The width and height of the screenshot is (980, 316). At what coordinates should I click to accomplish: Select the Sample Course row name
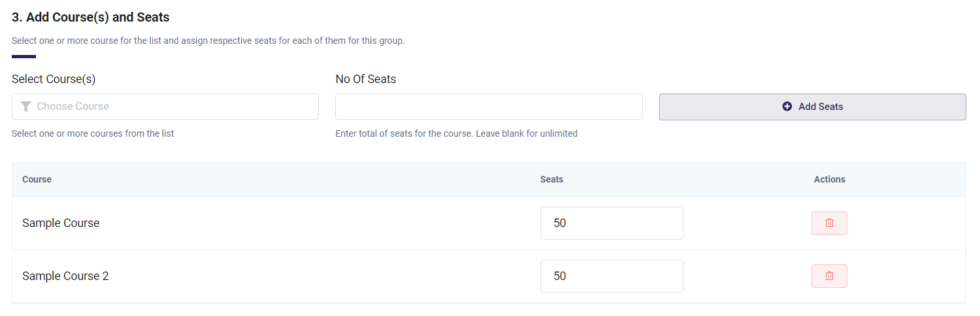[61, 223]
